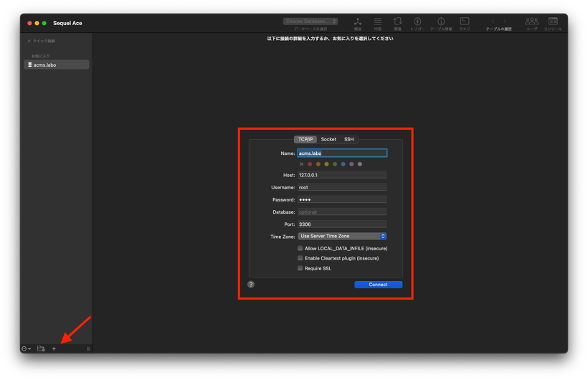Image resolution: width=588 pixels, height=380 pixels.
Task: Switch to the SSH tab
Action: coord(348,139)
